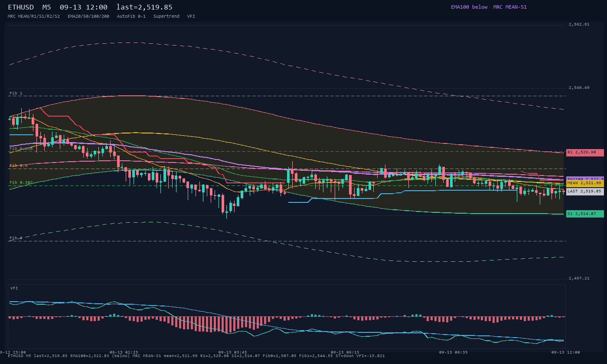Click the 'Fib 1' level label
Image resolution: width=607 pixels, height=364 pixels.
coord(16,93)
